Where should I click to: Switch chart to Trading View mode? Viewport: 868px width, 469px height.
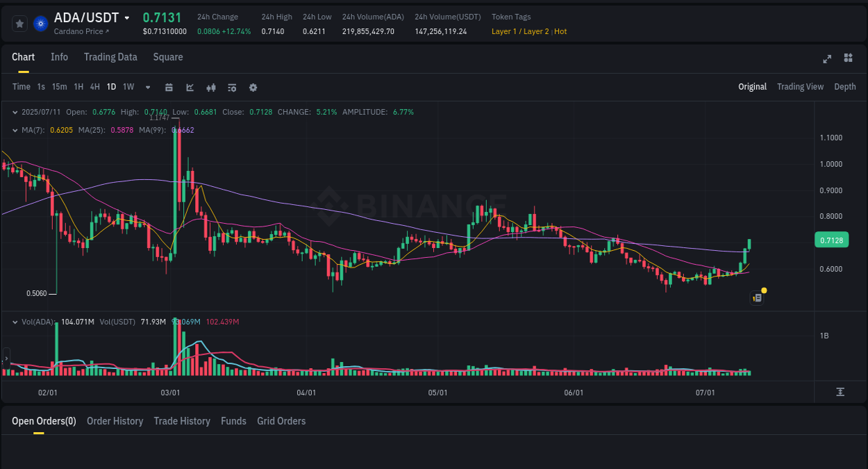click(800, 87)
